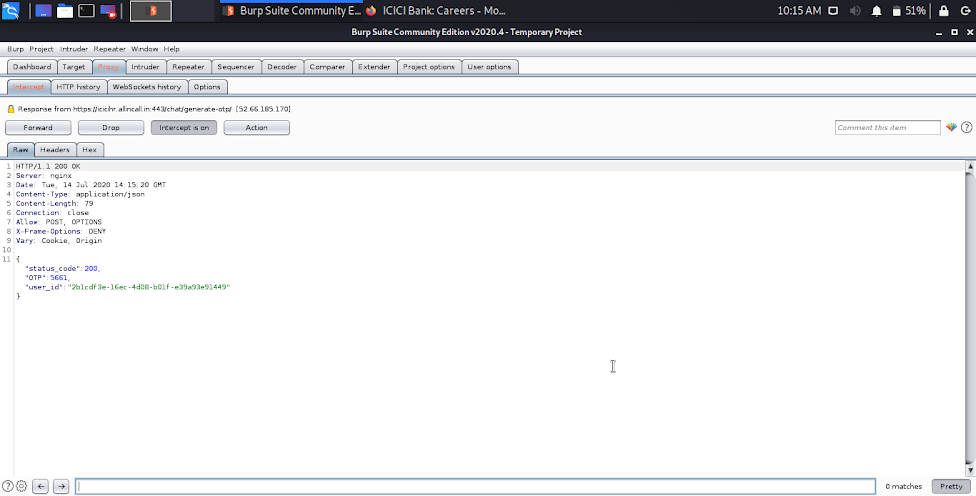The image size is (976, 496).
Task: Open the Sequencer tab
Action: 235,67
